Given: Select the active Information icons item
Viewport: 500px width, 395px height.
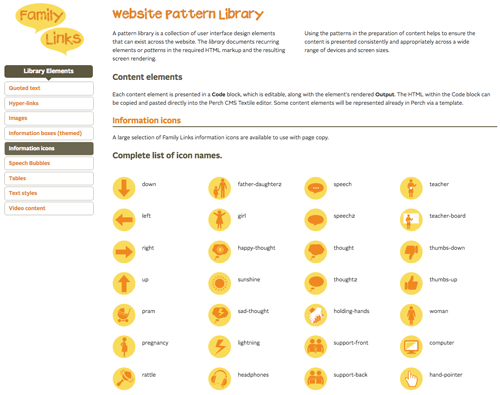Looking at the screenshot, I should tap(49, 148).
